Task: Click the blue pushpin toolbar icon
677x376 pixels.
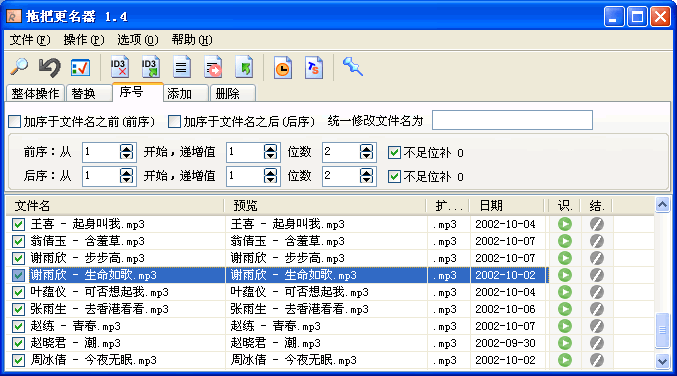Action: 353,67
